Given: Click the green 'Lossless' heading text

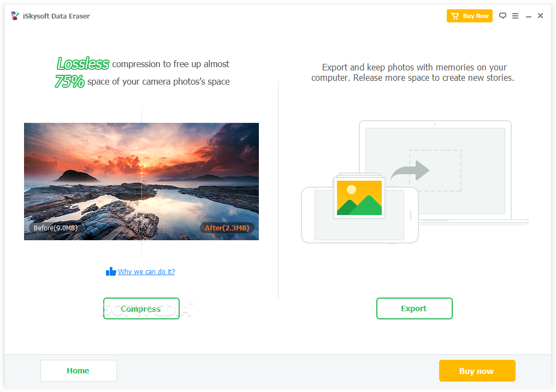Looking at the screenshot, I should tap(83, 64).
